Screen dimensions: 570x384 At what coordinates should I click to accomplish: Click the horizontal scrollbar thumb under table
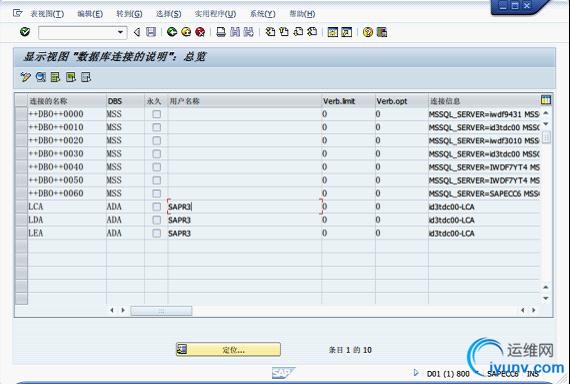click(x=161, y=311)
